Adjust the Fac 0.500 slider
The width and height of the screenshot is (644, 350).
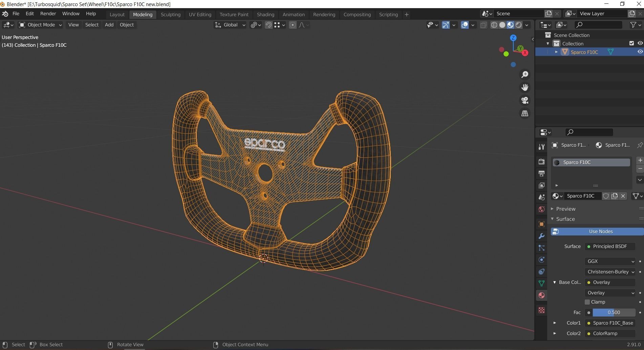click(x=614, y=312)
